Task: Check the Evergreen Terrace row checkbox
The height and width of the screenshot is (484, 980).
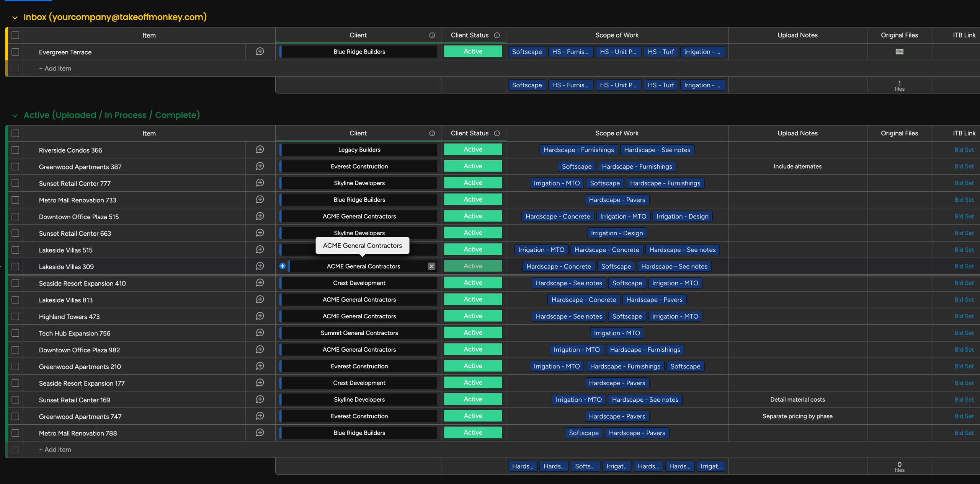Action: click(x=15, y=52)
